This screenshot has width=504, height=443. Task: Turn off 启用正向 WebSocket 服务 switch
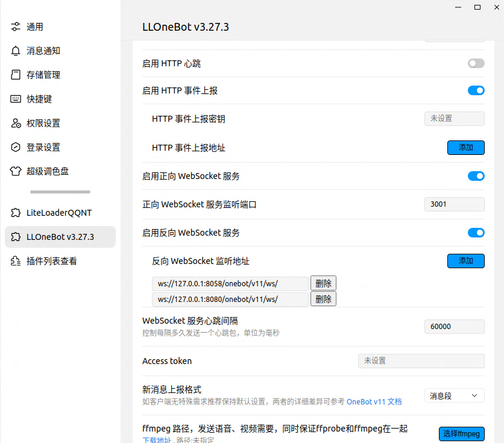(476, 176)
